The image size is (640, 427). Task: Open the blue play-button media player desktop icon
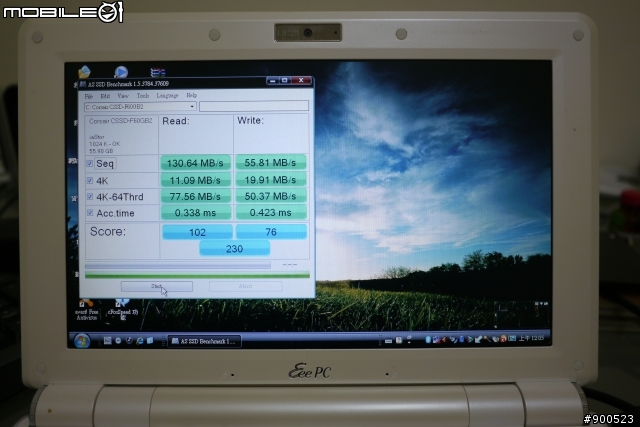[x=120, y=72]
